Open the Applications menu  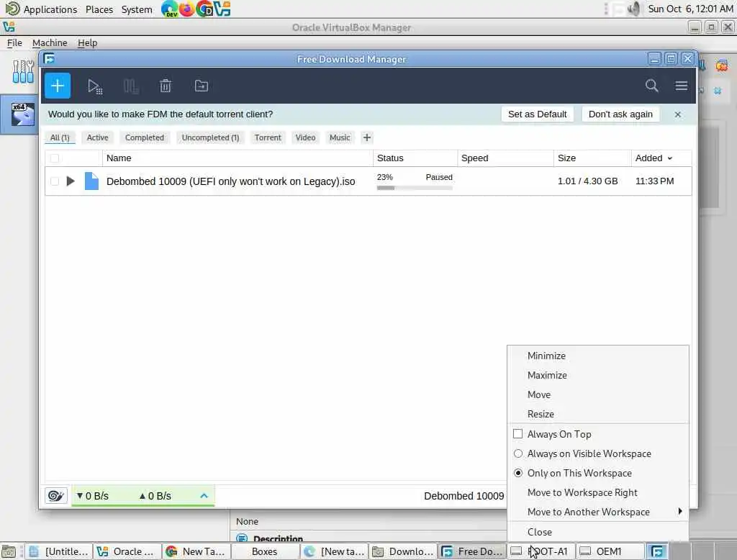coord(50,9)
